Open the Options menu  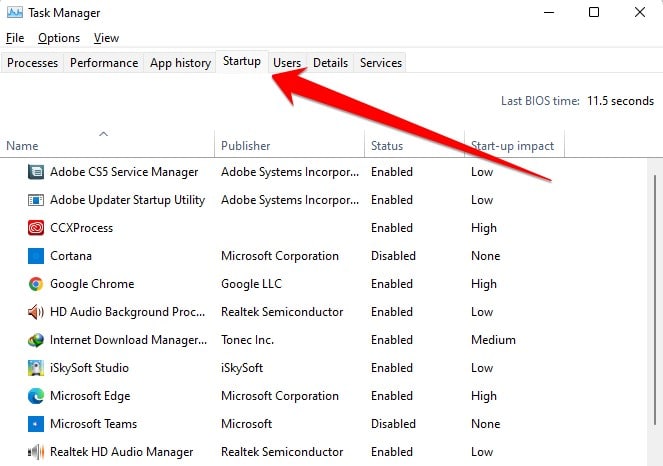[59, 38]
